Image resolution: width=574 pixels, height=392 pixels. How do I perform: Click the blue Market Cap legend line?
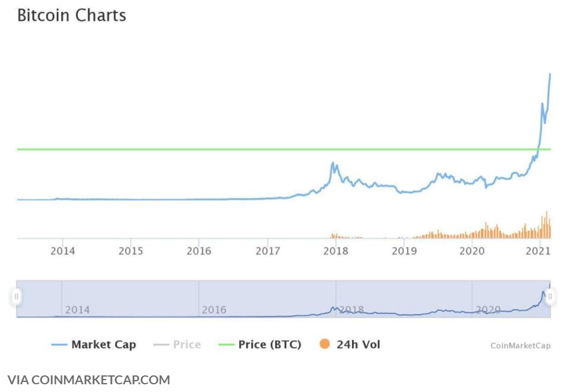pos(59,345)
